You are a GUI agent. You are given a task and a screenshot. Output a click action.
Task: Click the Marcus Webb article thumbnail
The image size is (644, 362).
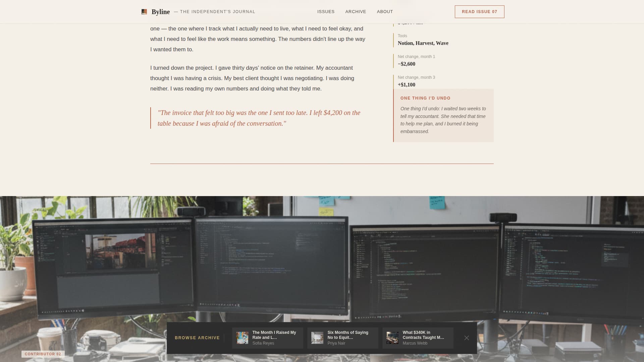tap(392, 338)
